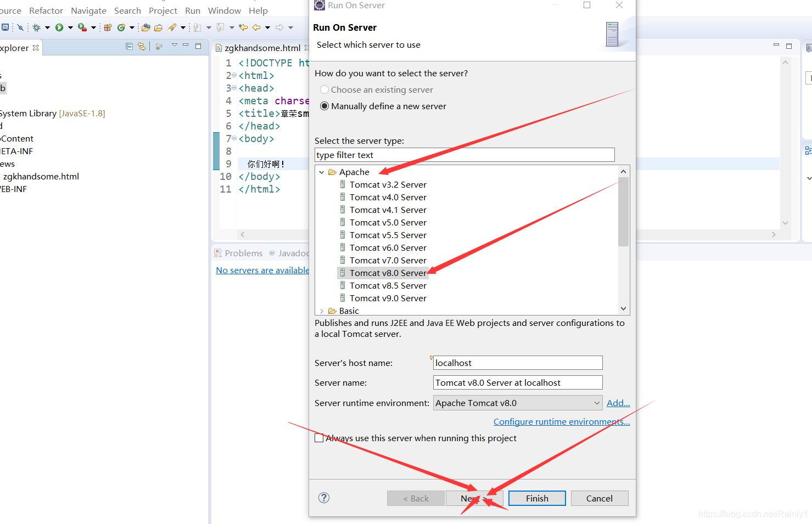Open the Explorer View Menu triangle

(175, 45)
